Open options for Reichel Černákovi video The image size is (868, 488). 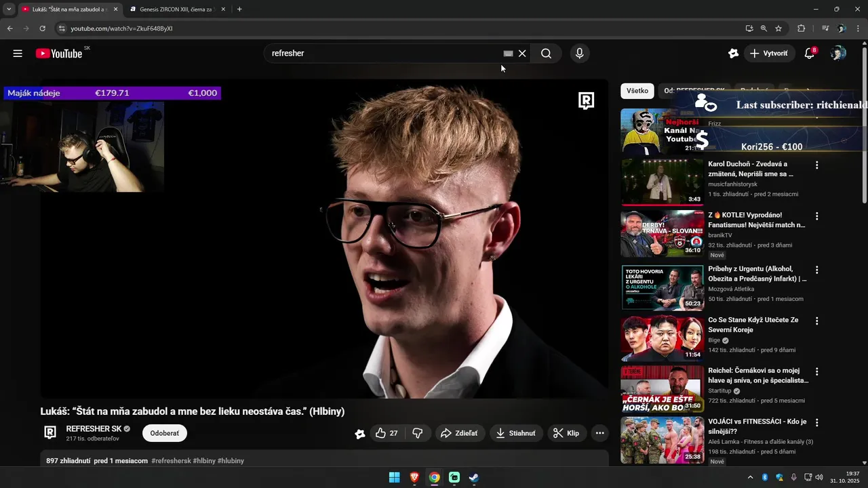point(817,371)
